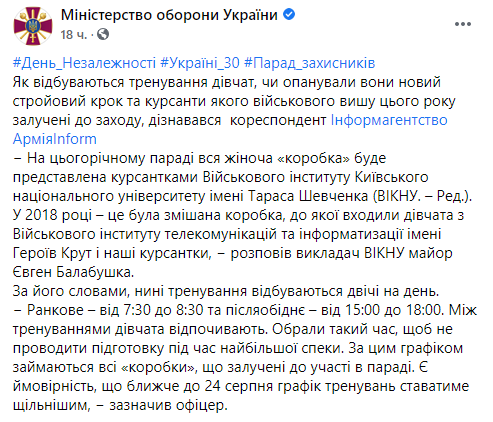Screen dimensions: 493x422
Task: Click the blue verified badge checkmark
Action: click(x=289, y=15)
